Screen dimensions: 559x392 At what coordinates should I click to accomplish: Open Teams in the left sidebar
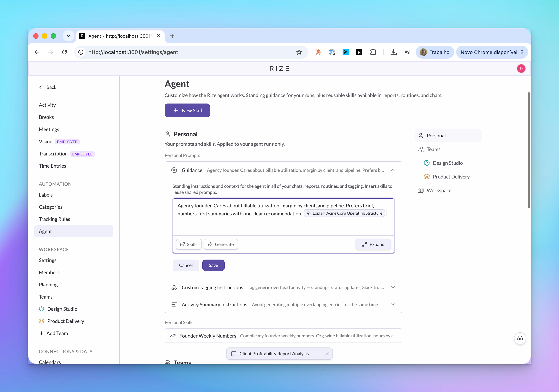click(46, 297)
